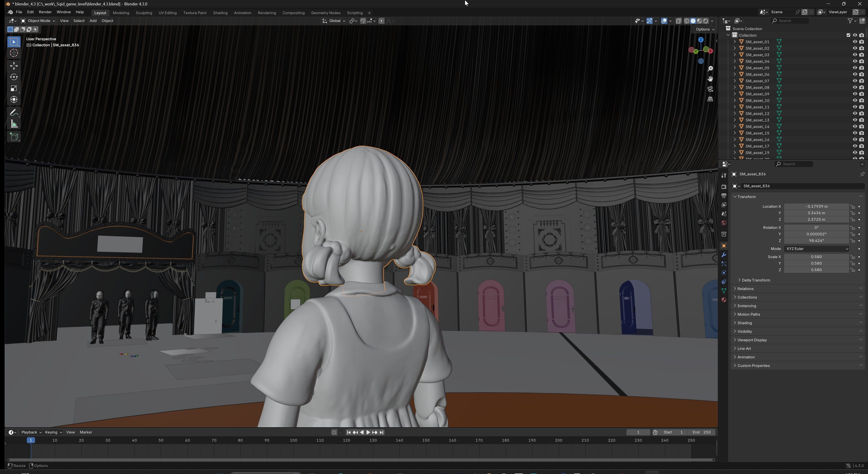Viewport: 868px width, 474px height.
Task: Select the Rotate tool
Action: pyautogui.click(x=14, y=77)
